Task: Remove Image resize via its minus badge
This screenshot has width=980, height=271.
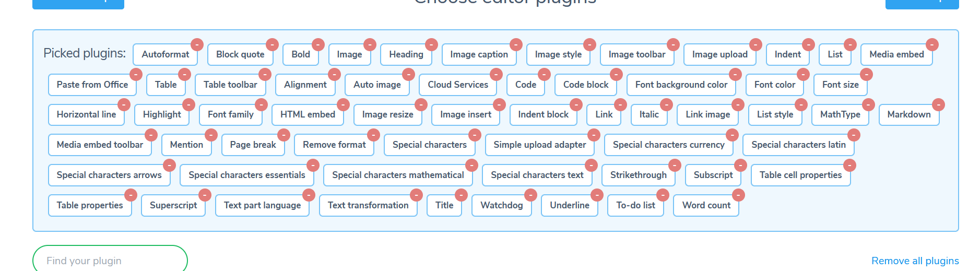Action: pos(421,104)
